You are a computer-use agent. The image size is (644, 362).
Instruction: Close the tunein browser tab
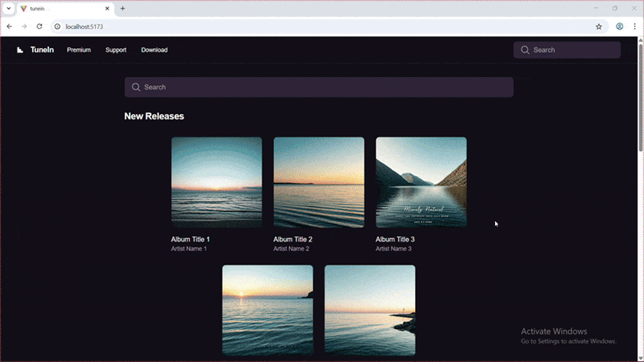click(108, 9)
